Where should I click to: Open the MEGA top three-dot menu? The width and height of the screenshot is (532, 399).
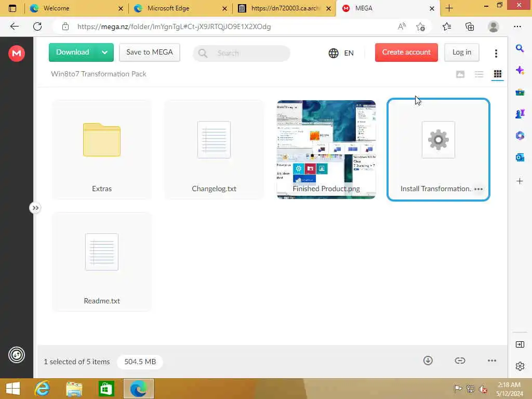496,53
